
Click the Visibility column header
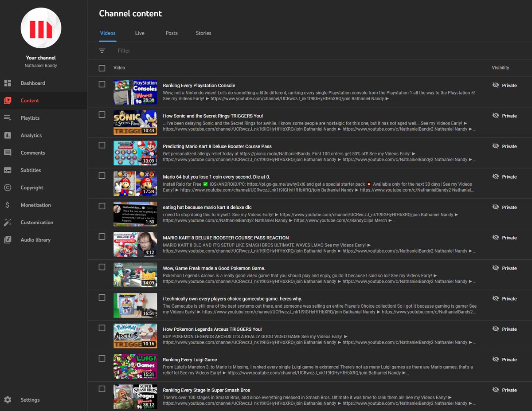[501, 68]
